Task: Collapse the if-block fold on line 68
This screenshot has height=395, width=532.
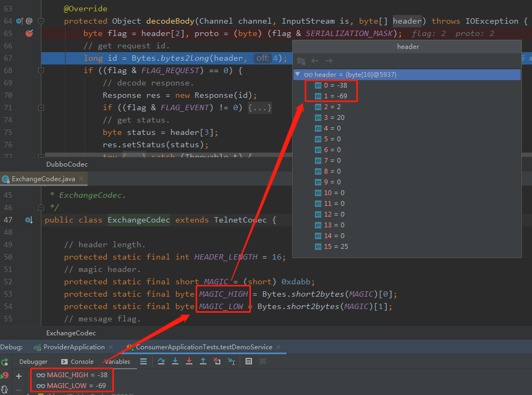Action: coord(41,70)
